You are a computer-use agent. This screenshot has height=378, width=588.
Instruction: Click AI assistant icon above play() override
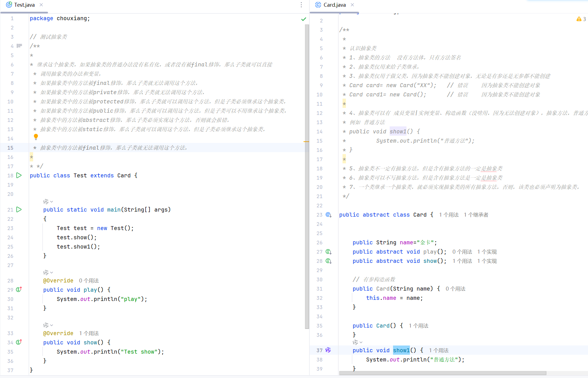tap(46, 272)
